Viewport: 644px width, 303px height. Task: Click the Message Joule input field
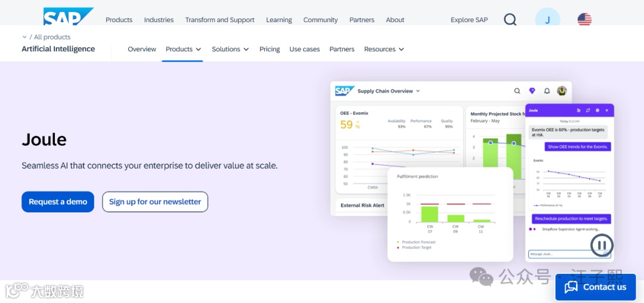[568, 254]
